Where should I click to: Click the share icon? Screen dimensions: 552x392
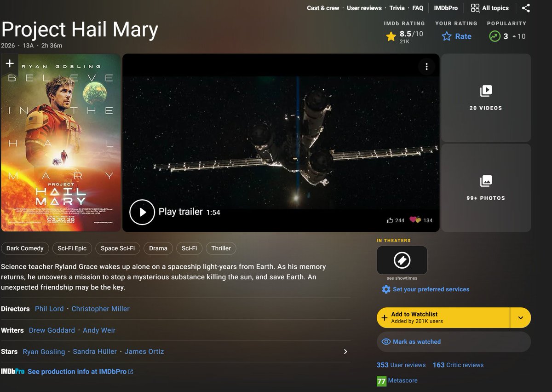(526, 8)
